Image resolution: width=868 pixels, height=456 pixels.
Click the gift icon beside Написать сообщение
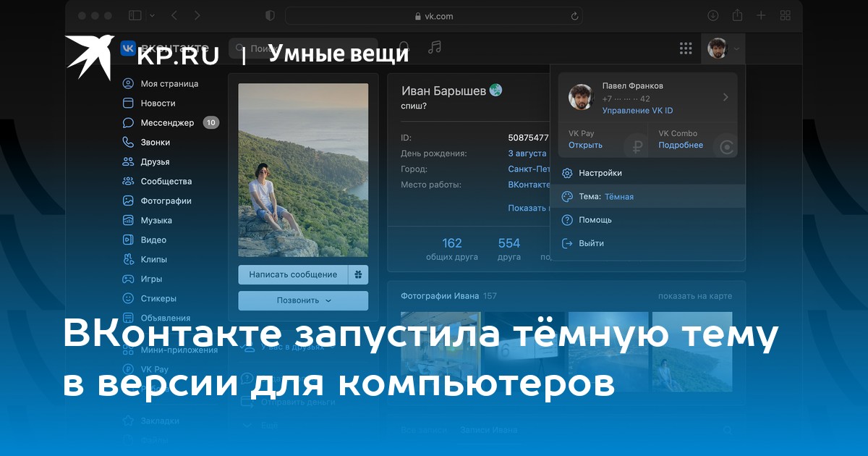point(358,275)
